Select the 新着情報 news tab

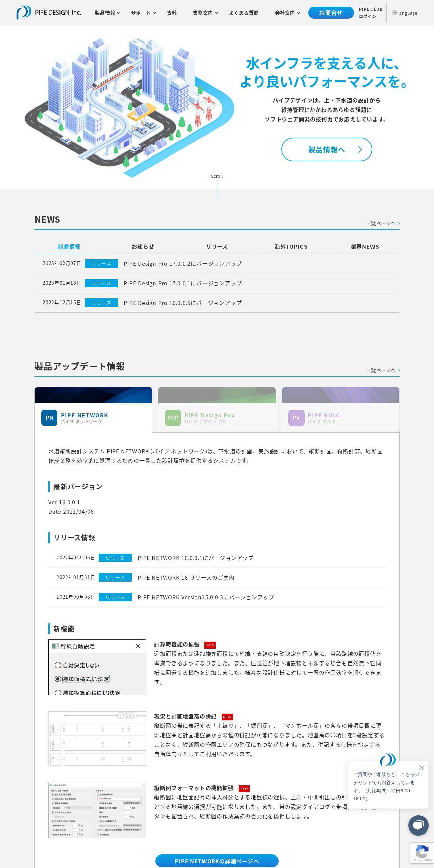(69, 247)
